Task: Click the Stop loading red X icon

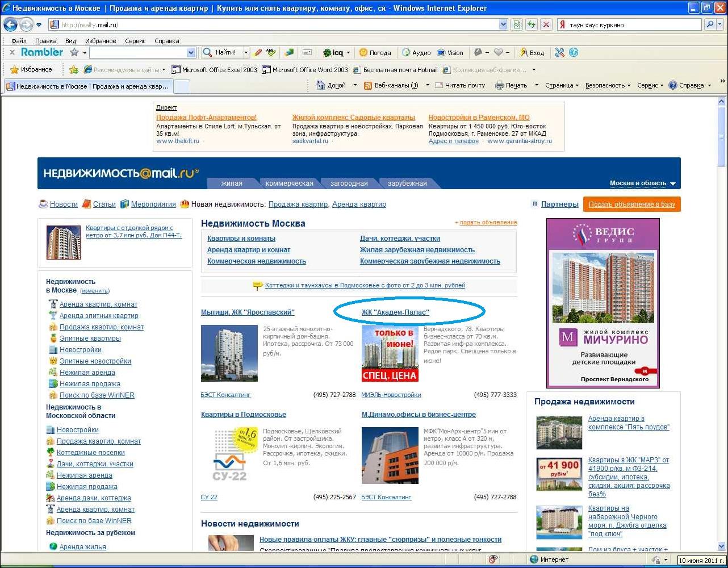Action: pos(546,24)
